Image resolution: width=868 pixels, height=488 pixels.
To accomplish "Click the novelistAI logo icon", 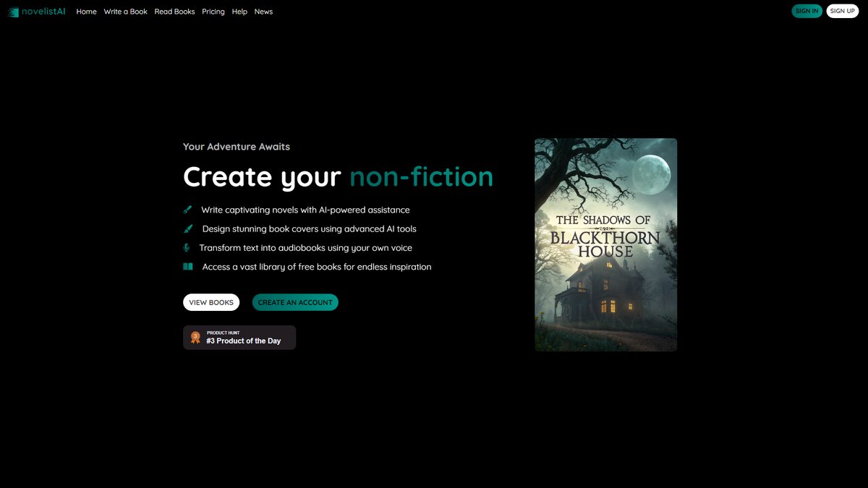I will [14, 12].
